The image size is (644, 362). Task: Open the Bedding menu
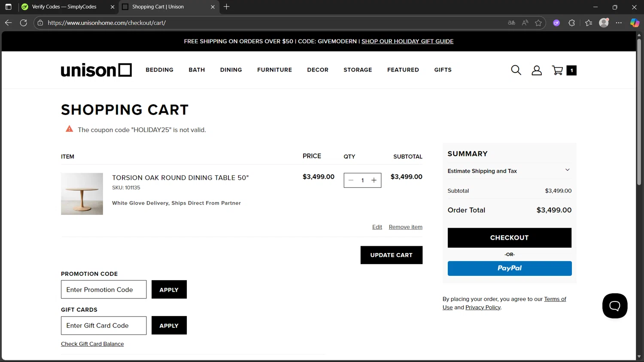click(x=159, y=70)
